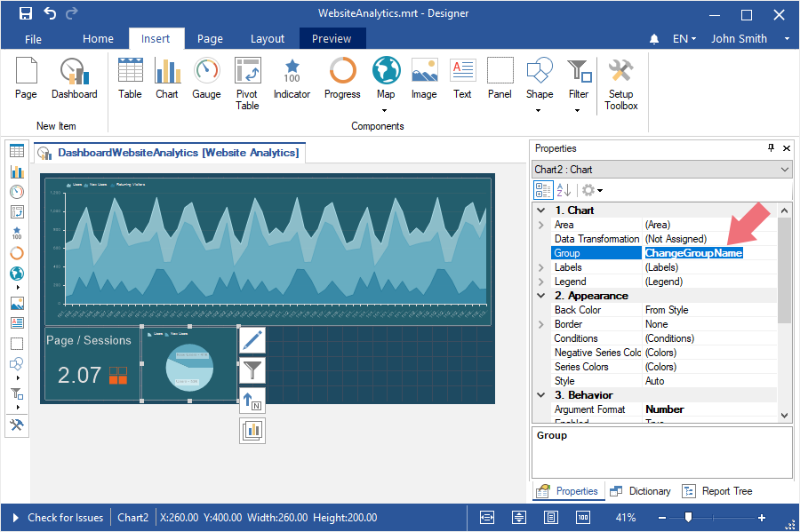Click the notifications bell icon
800x532 pixels.
(x=655, y=39)
